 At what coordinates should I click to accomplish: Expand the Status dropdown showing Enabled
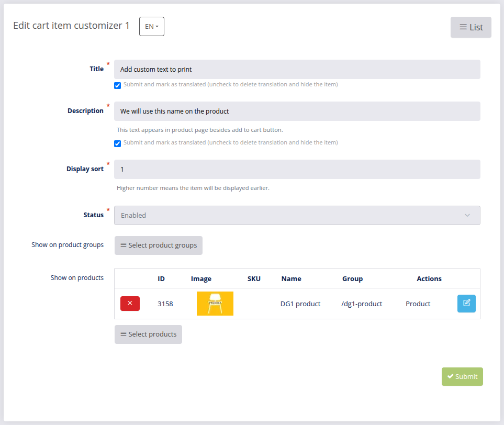click(297, 215)
